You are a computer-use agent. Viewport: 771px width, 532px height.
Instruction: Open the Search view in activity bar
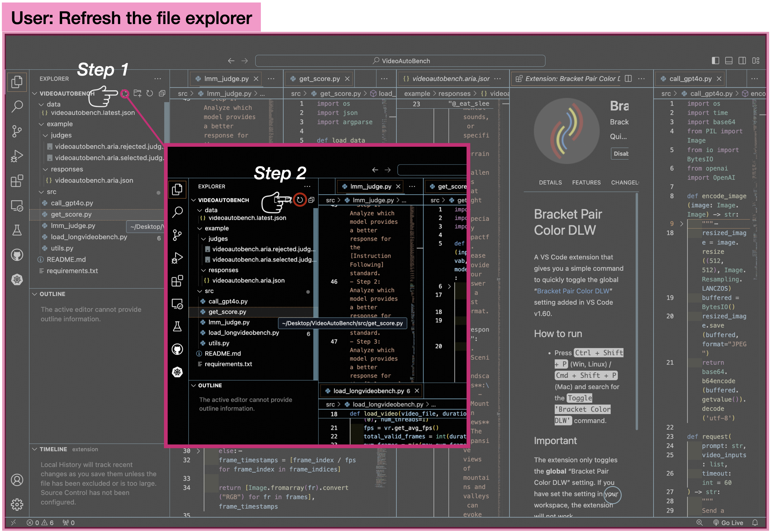pyautogui.click(x=17, y=107)
